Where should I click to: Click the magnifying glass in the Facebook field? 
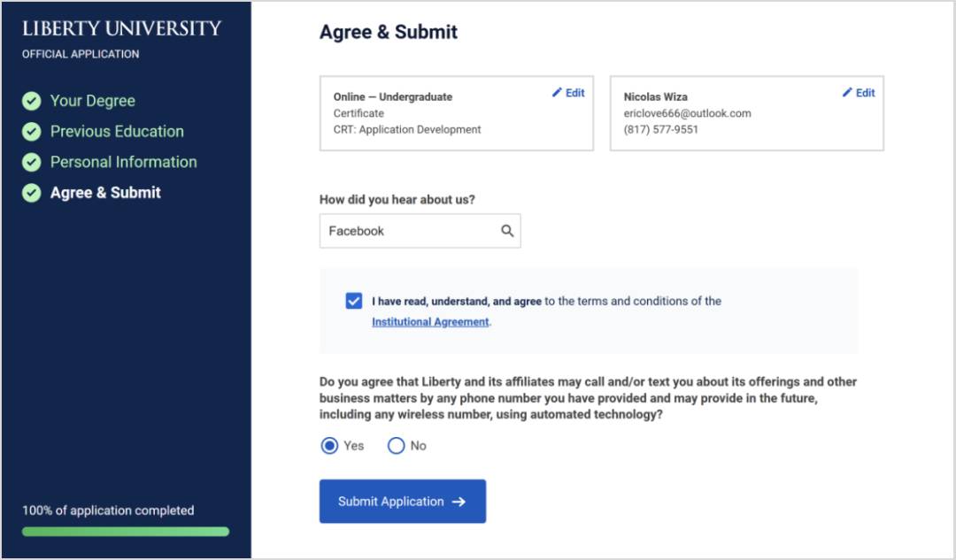pos(507,231)
